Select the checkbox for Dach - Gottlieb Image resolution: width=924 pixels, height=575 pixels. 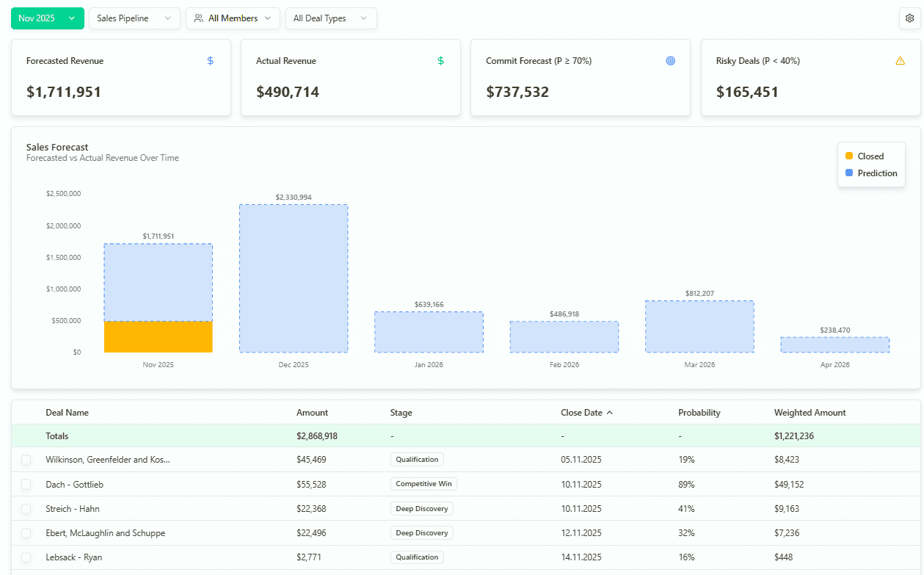click(26, 484)
